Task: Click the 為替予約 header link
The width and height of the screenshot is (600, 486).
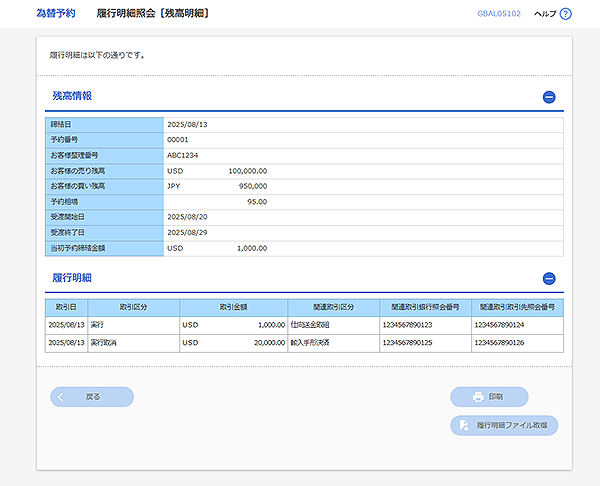Action: pos(56,13)
